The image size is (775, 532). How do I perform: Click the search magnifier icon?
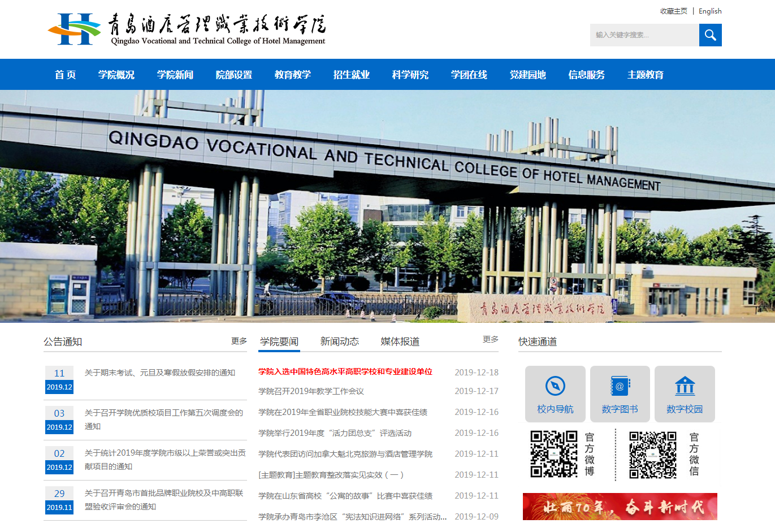click(710, 34)
